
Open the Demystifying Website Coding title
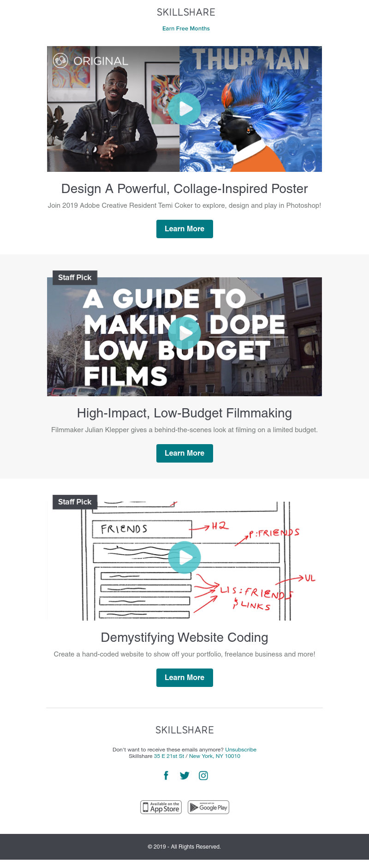(x=184, y=637)
